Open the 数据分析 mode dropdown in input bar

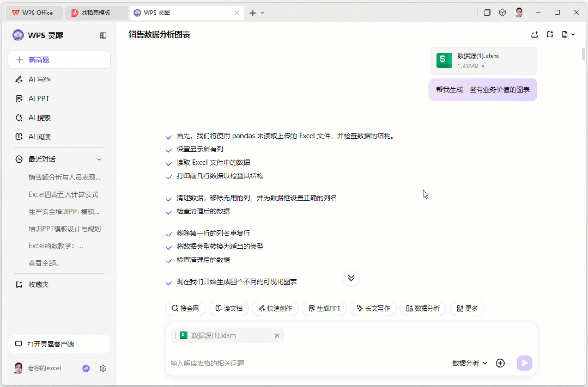(469, 363)
